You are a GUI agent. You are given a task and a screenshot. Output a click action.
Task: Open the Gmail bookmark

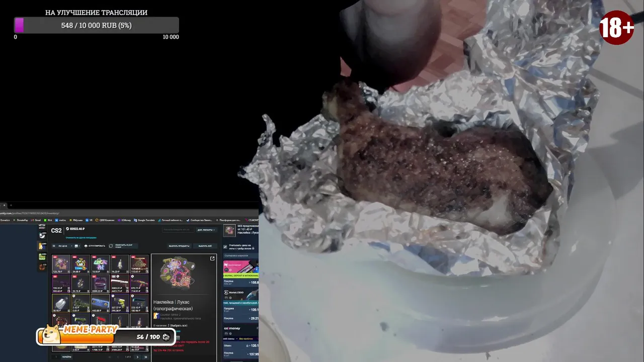coord(35,220)
